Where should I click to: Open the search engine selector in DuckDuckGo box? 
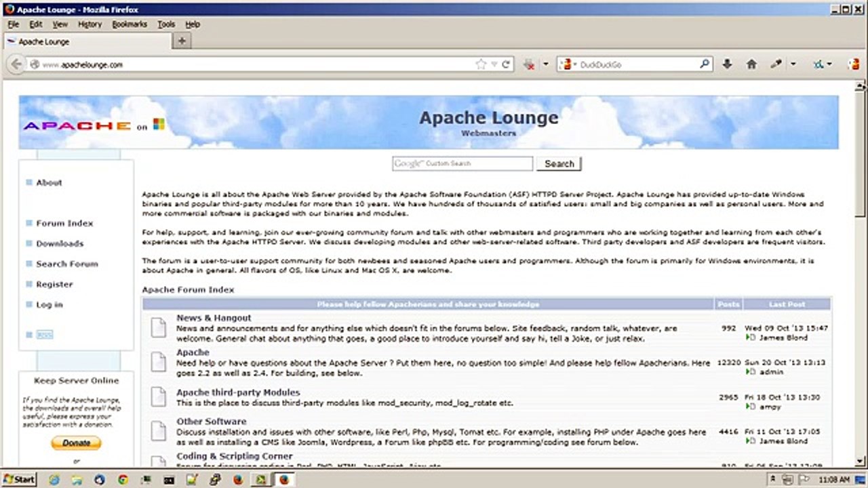pos(568,64)
